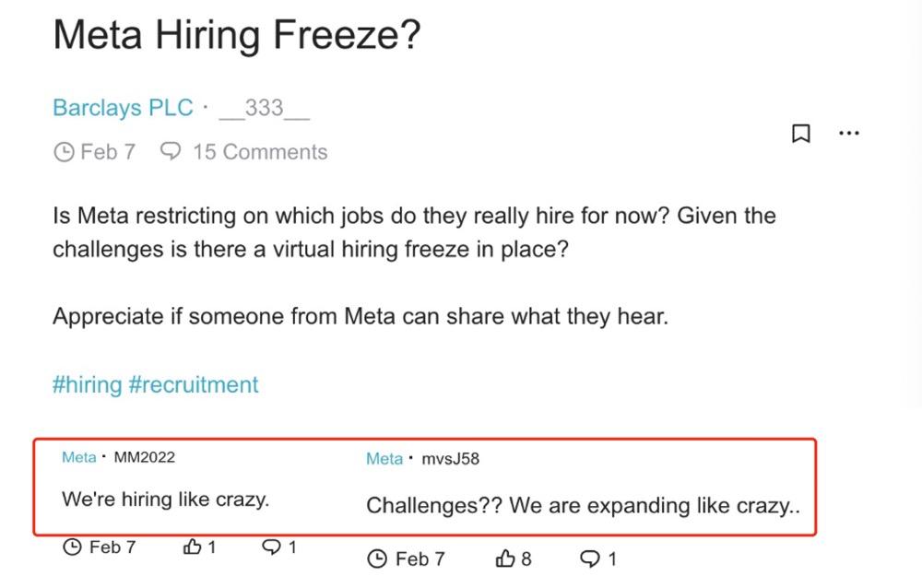
Task: Open the Barclays PLC company link
Action: (x=123, y=108)
